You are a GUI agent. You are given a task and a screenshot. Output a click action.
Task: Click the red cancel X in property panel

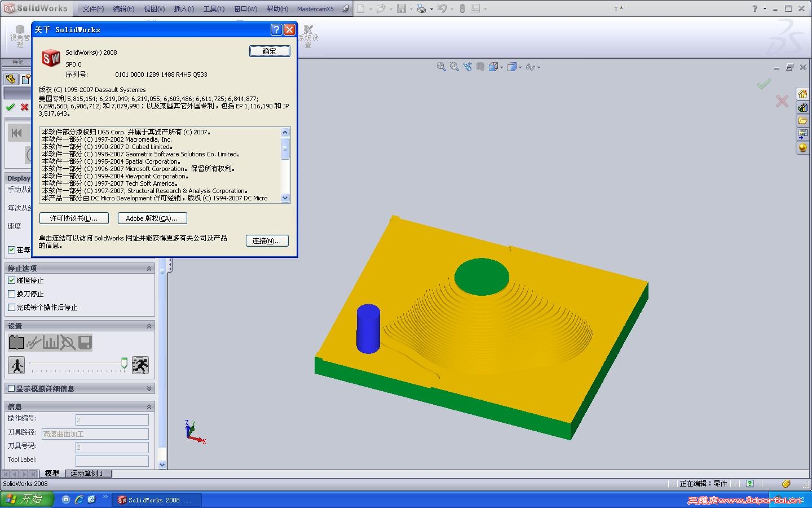tap(24, 107)
